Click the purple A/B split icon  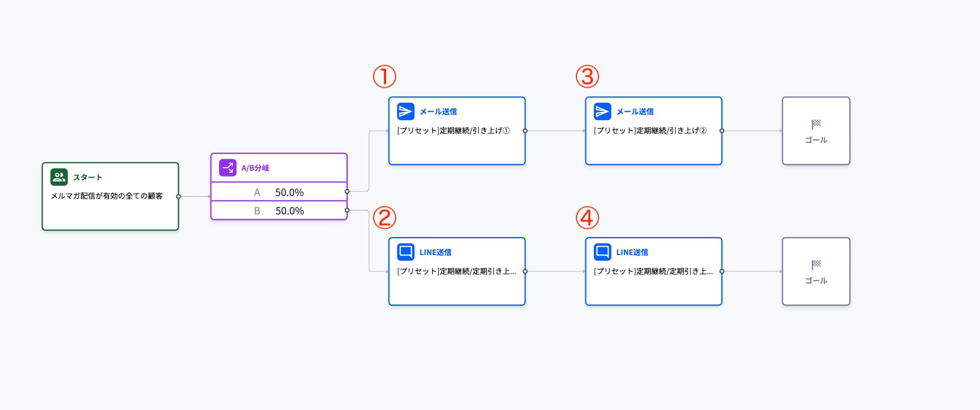228,168
